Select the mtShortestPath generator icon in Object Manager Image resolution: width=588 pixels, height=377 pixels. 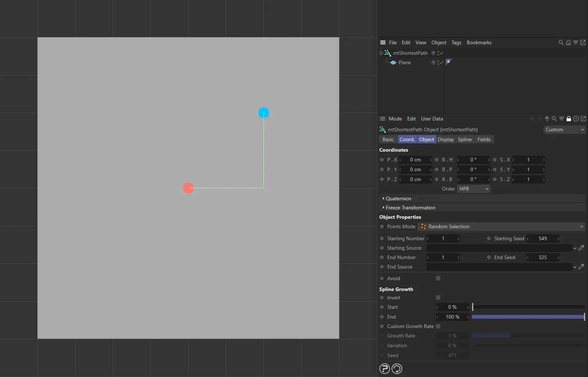pos(387,53)
